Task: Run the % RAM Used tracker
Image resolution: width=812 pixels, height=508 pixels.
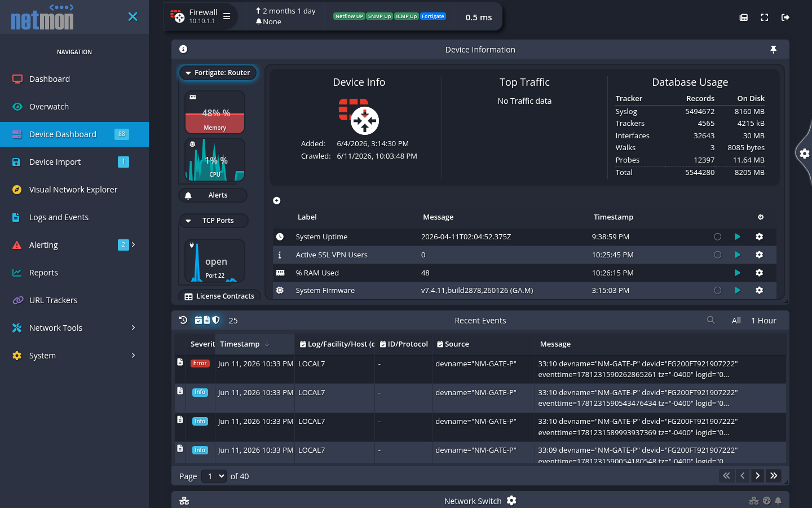Action: click(x=738, y=273)
